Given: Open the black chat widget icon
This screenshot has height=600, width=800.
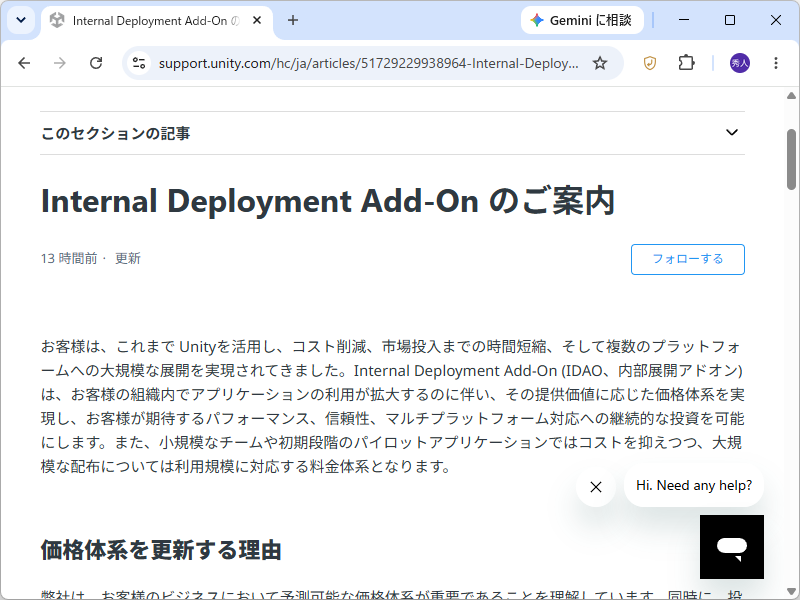Looking at the screenshot, I should click(x=732, y=546).
